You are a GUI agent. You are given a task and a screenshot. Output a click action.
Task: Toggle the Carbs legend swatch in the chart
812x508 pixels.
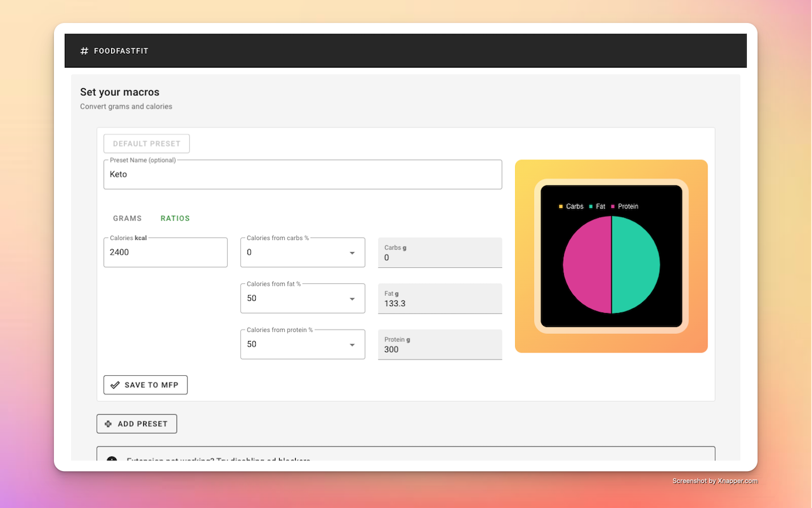561,206
